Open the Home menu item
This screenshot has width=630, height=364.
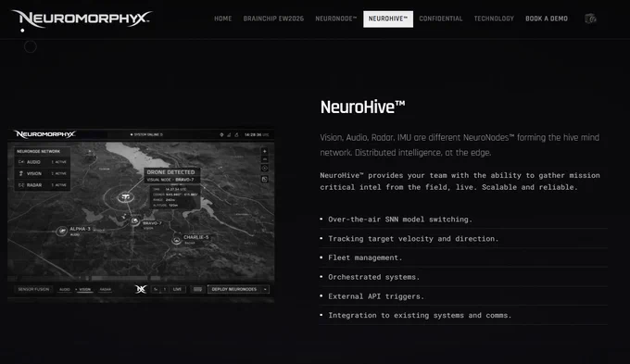[222, 19]
